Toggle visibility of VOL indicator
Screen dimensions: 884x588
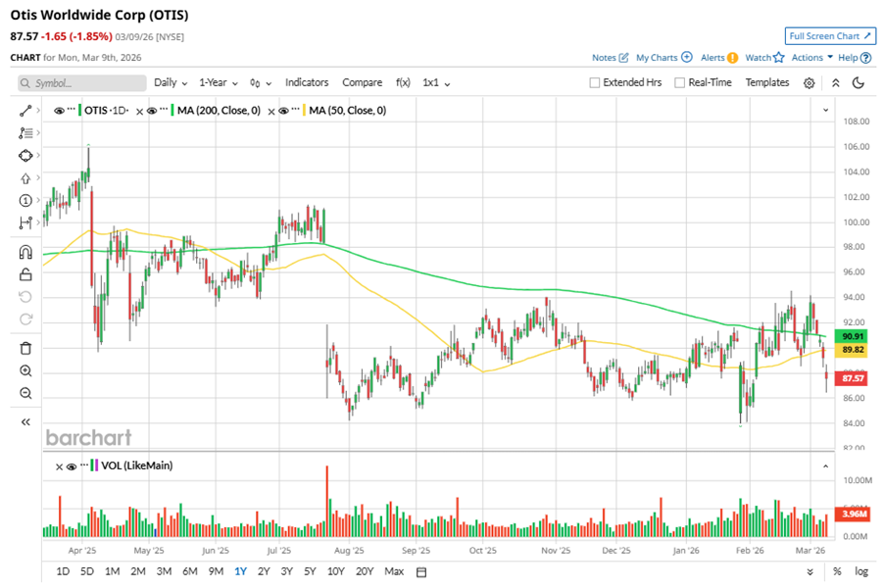pos(71,466)
